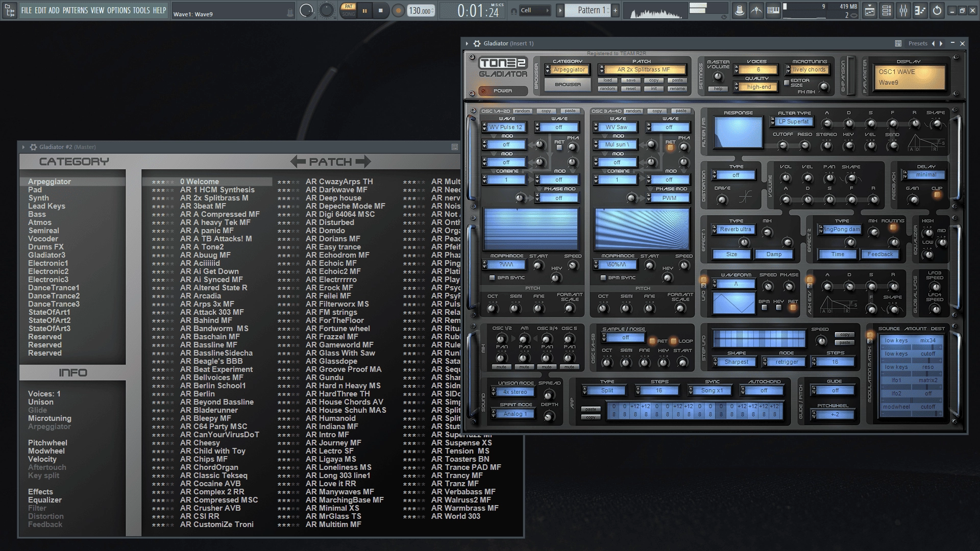Open Gladiator #2 window gear icon

[33, 147]
